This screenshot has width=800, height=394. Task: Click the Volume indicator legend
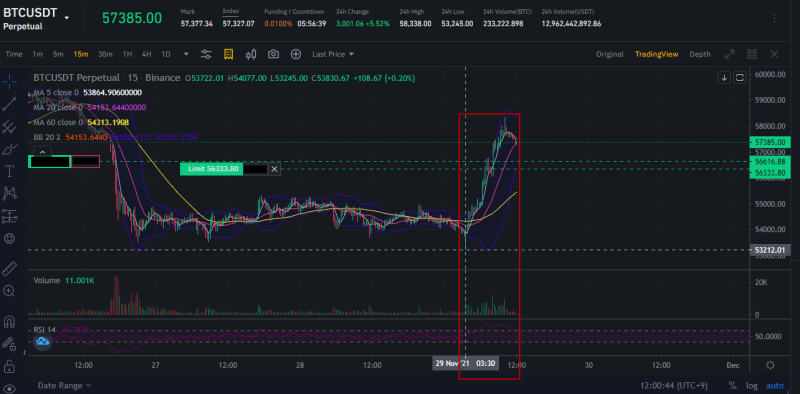click(x=64, y=281)
